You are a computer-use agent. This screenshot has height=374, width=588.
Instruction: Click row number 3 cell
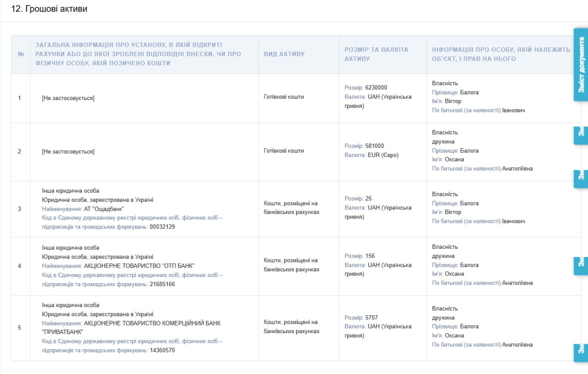19,209
